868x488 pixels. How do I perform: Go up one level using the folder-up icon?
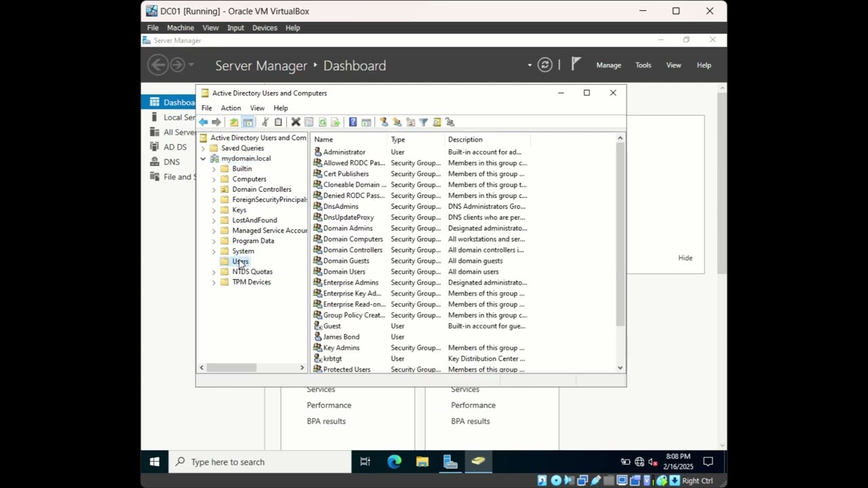(234, 122)
